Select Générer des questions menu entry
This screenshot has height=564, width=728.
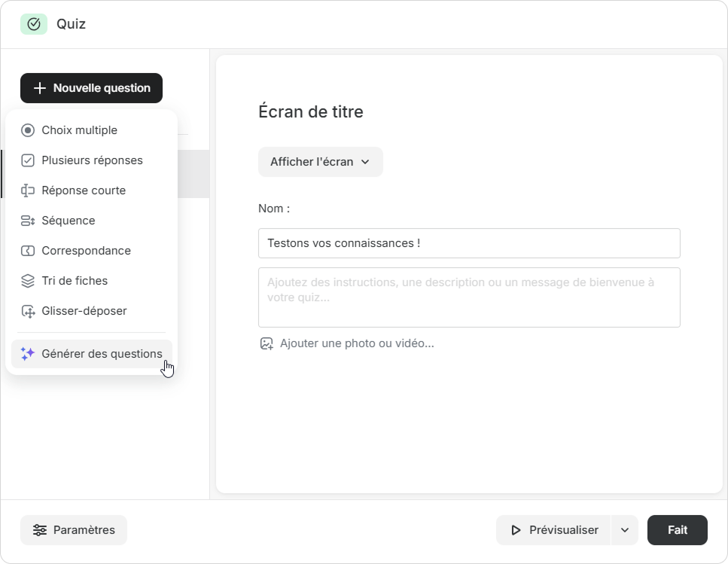click(102, 354)
